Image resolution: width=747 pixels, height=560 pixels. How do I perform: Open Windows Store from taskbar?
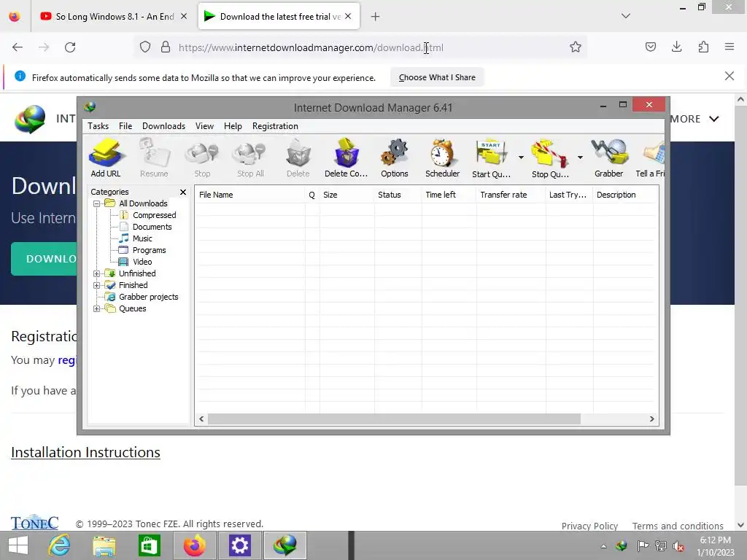pyautogui.click(x=149, y=545)
